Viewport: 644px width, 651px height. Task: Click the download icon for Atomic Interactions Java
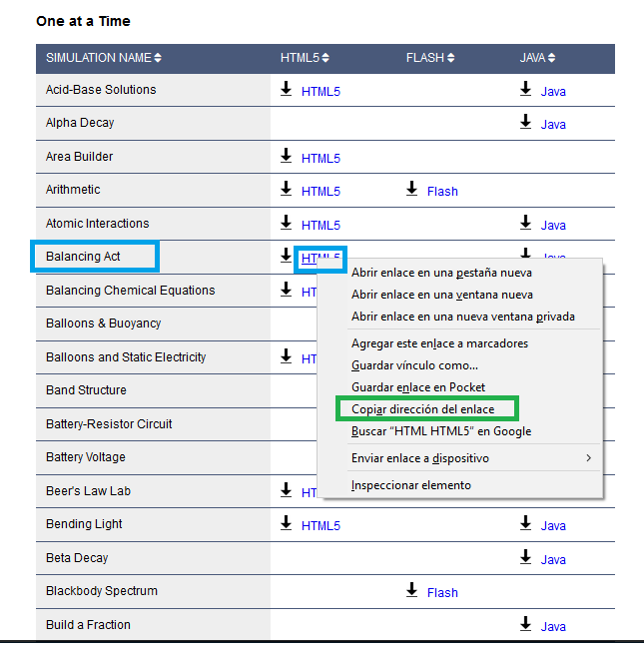pyautogui.click(x=525, y=224)
